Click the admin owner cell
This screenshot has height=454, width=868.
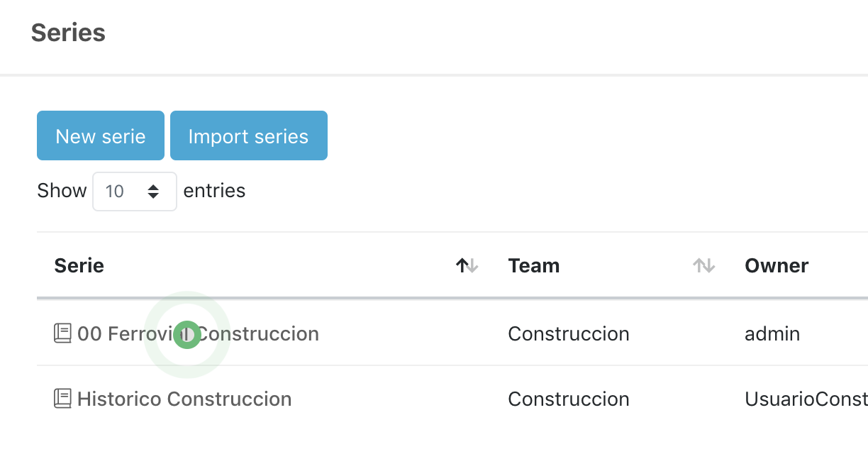coord(772,333)
